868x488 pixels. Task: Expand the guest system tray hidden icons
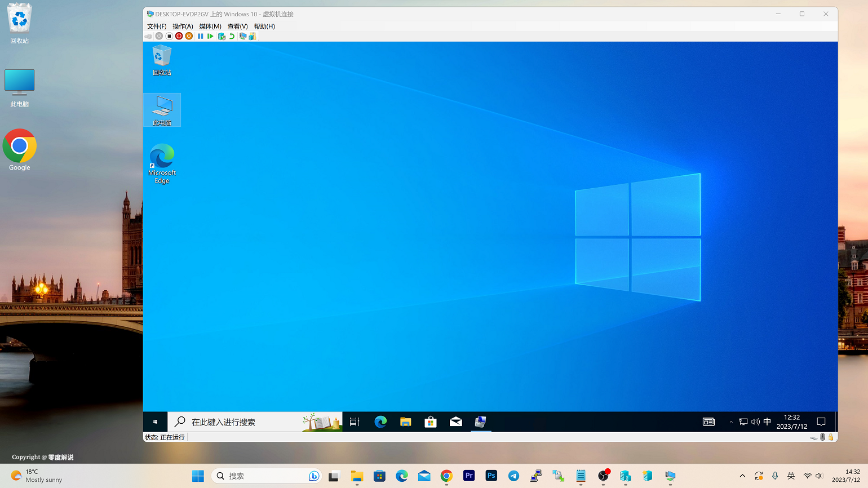731,422
